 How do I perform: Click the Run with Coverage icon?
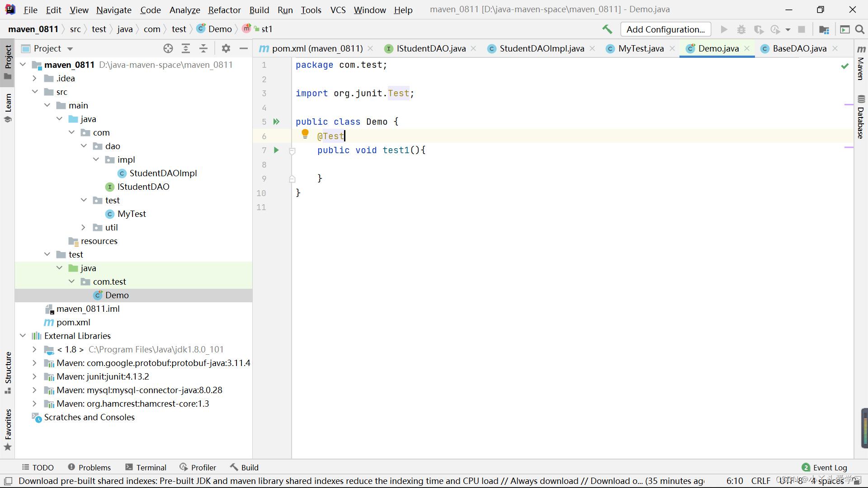pyautogui.click(x=759, y=29)
